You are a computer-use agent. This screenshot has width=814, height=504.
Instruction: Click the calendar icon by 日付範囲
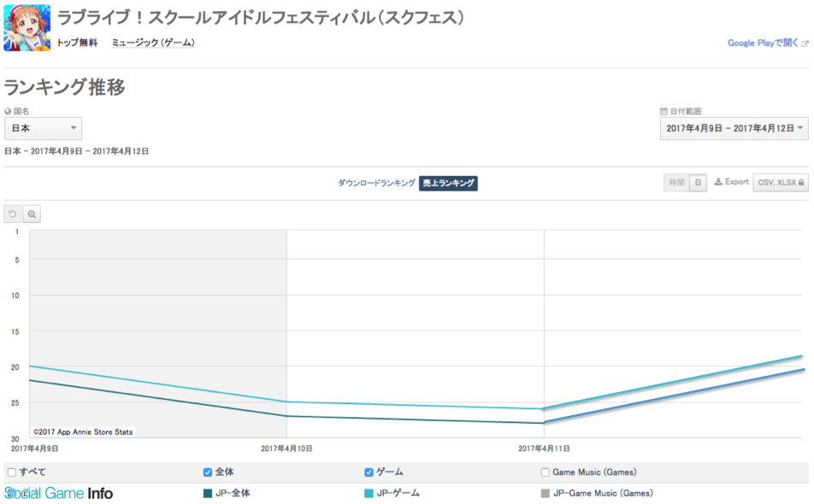[664, 111]
